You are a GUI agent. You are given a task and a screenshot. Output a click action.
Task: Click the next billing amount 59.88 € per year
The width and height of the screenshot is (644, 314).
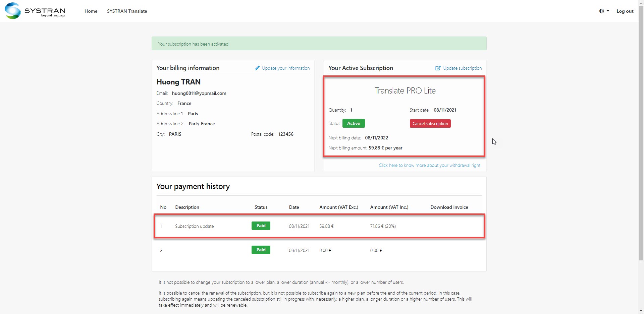[x=385, y=148]
